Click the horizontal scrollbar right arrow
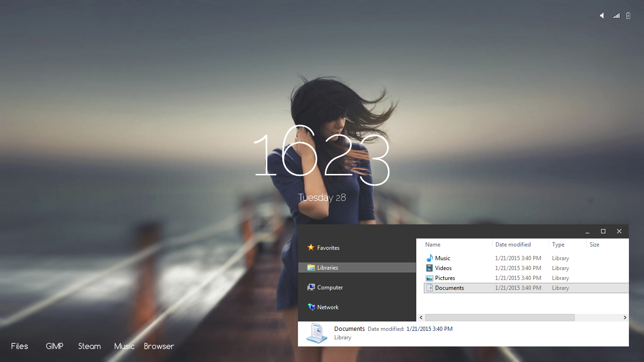 coord(625,318)
